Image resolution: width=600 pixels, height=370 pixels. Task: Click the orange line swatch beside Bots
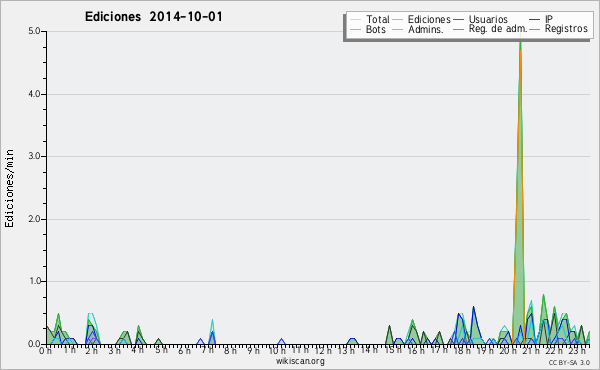click(355, 29)
